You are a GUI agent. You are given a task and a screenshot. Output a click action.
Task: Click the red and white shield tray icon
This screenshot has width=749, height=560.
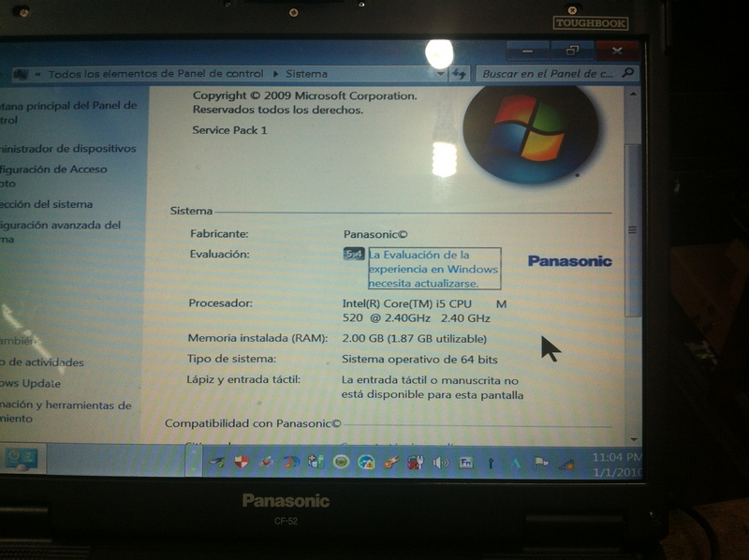click(242, 462)
